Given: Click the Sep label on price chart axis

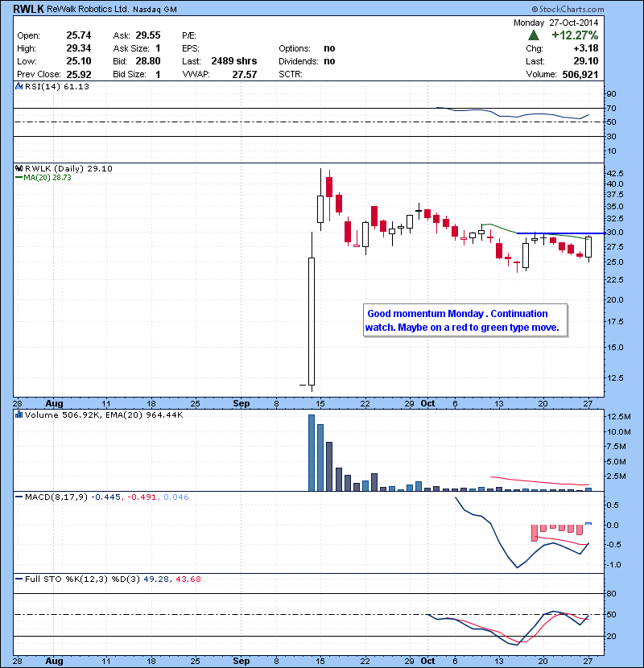Looking at the screenshot, I should point(242,403).
